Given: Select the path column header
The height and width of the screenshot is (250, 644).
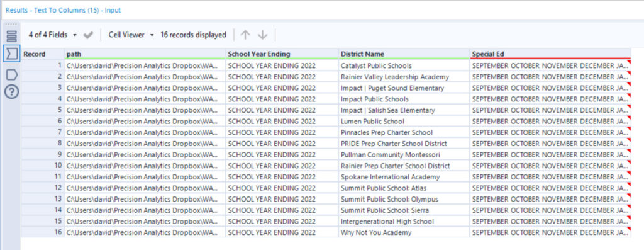Looking at the screenshot, I should (x=145, y=54).
